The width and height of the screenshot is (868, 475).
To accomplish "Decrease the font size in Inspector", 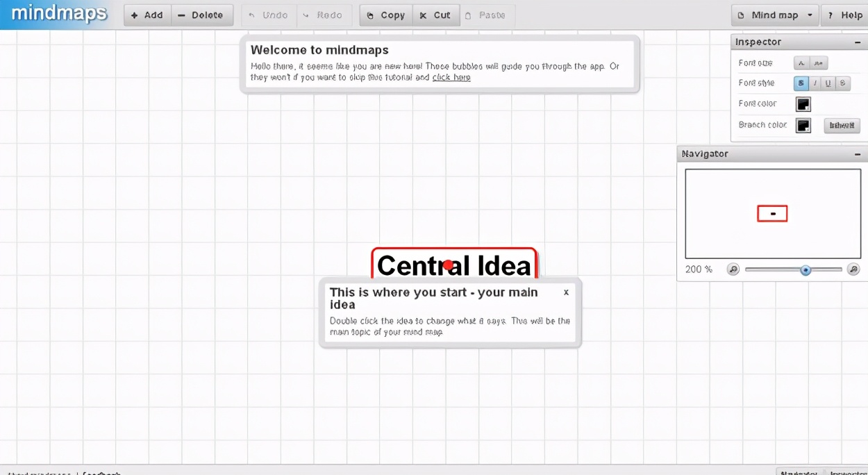I will coord(801,63).
